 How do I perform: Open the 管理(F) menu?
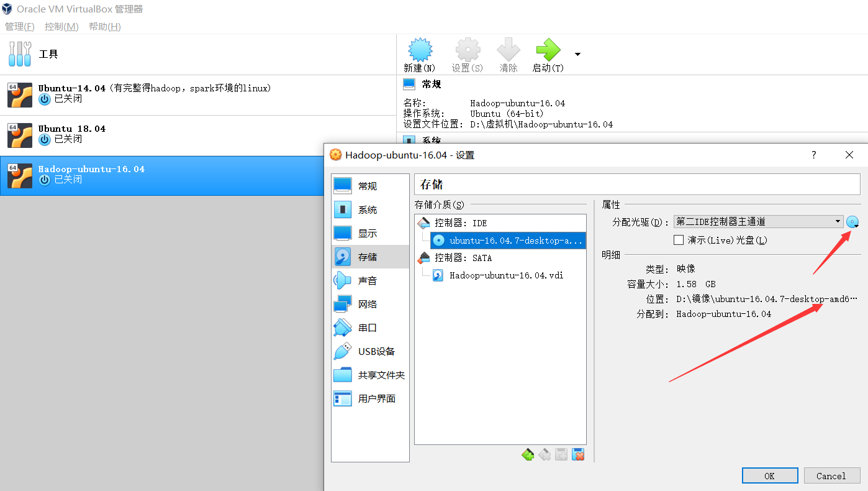20,27
